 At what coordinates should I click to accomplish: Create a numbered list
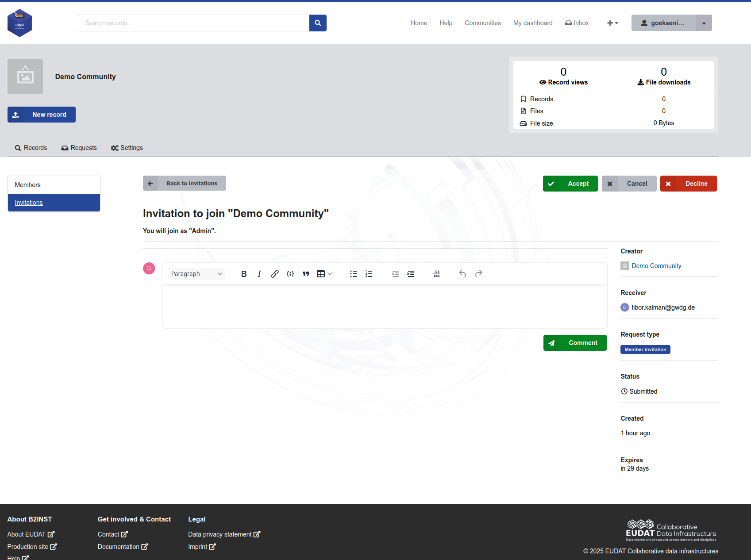coord(369,274)
